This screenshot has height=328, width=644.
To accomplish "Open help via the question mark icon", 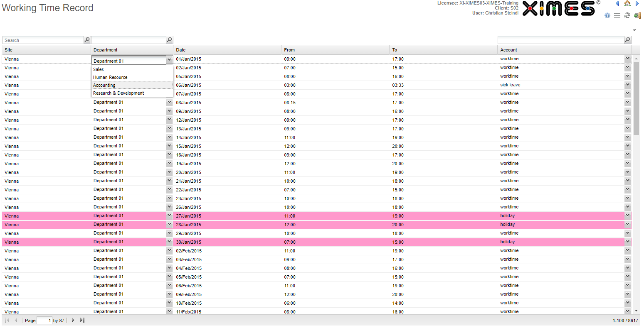I will (607, 15).
